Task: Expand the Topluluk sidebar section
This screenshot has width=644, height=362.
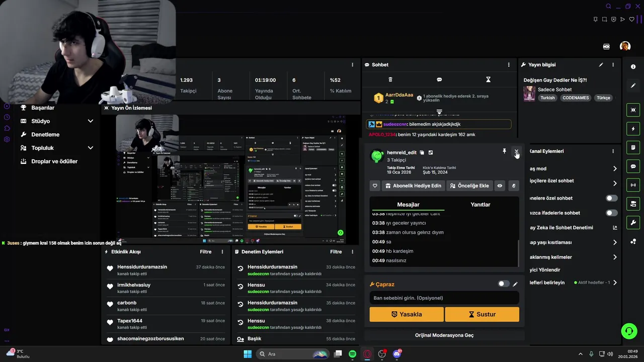Action: point(91,148)
